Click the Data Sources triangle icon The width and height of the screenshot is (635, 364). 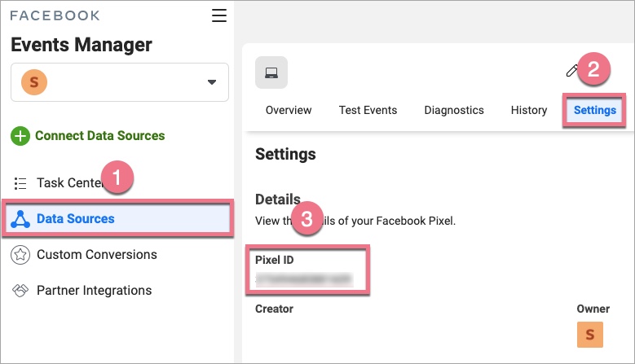point(21,218)
